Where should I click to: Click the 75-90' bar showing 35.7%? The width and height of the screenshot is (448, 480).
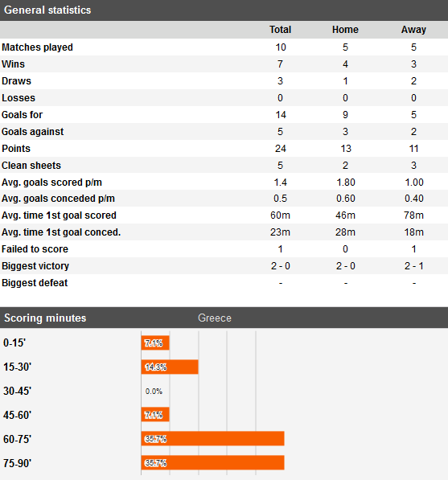coord(212,462)
